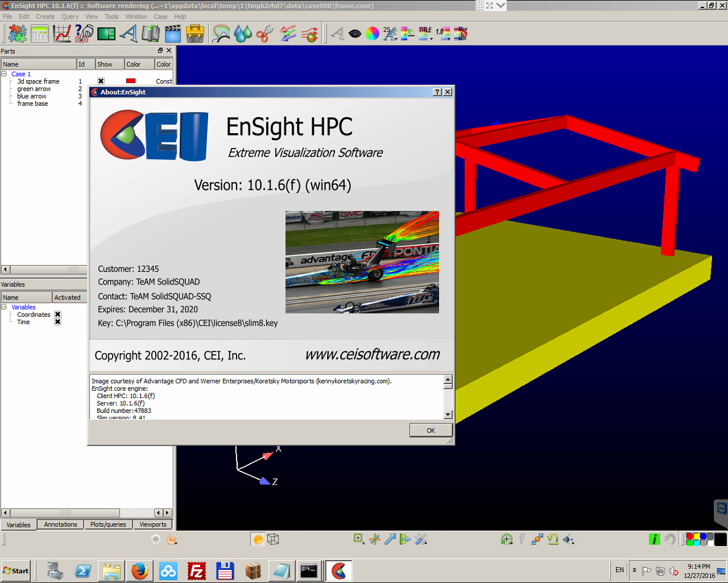This screenshot has height=583, width=728.
Task: Click the About dialog help '?' button
Action: pyautogui.click(x=437, y=92)
